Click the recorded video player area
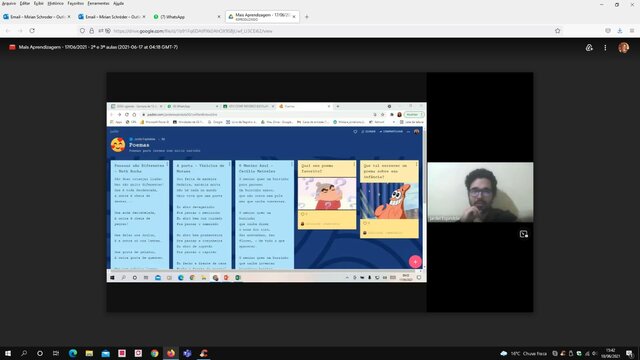The height and width of the screenshot is (360, 640). (320, 192)
